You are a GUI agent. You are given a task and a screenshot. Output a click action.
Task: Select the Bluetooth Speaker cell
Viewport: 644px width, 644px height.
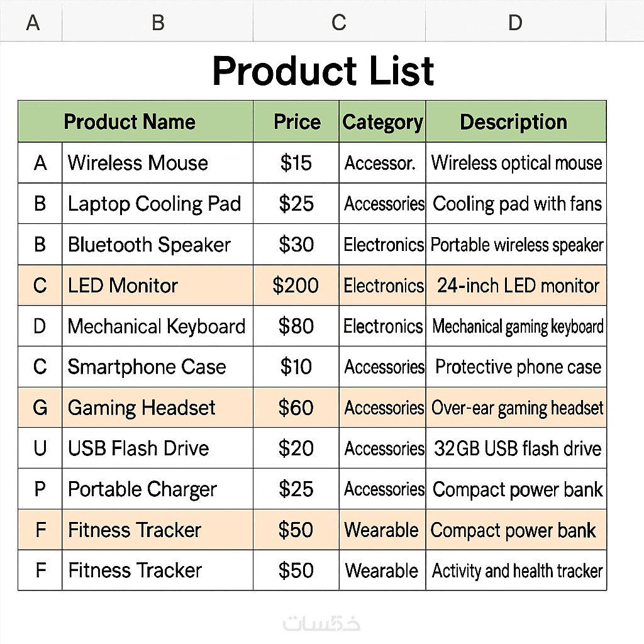(149, 245)
